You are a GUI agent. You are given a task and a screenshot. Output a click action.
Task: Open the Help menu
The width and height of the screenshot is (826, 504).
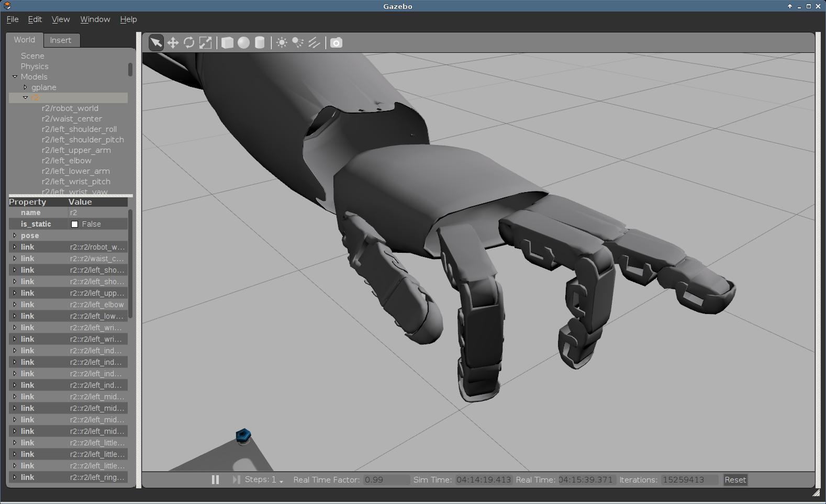pos(129,19)
